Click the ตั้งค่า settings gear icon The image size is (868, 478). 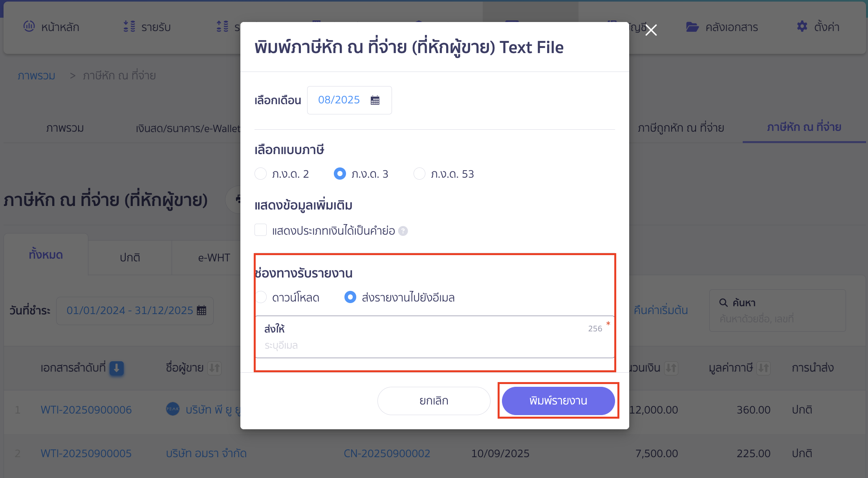pos(802,27)
